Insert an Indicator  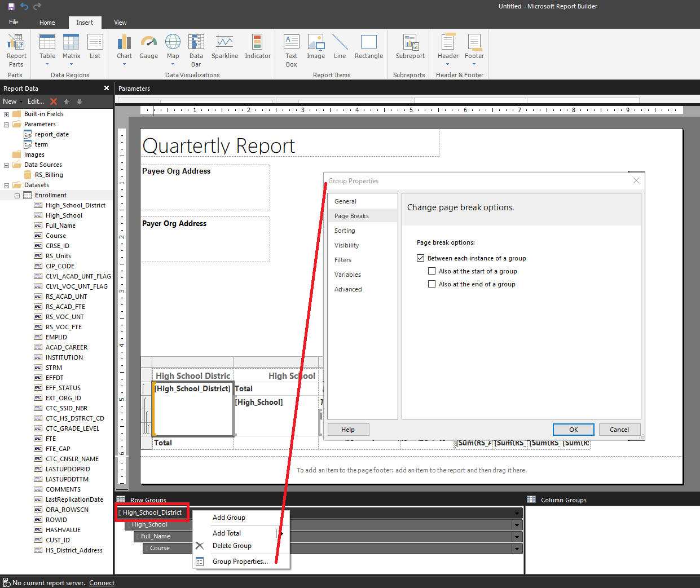(x=258, y=47)
